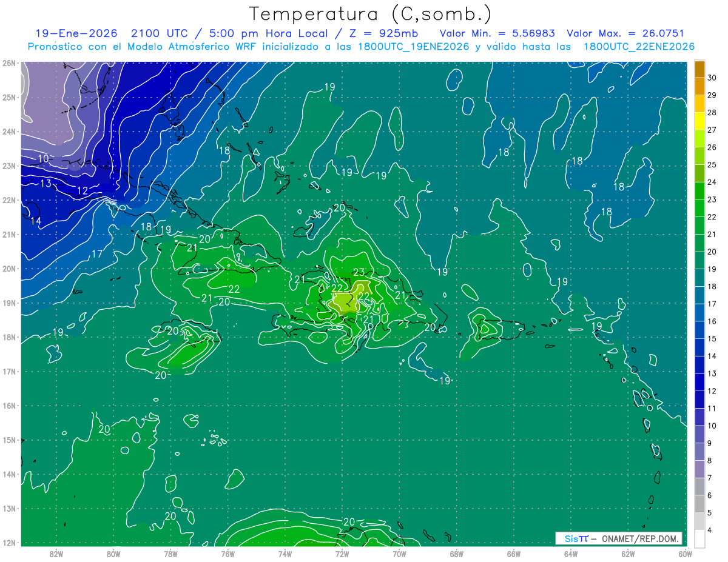Screen dimensions: 728x562
Task: Click the colorbar label '30'
Action: tap(712, 78)
